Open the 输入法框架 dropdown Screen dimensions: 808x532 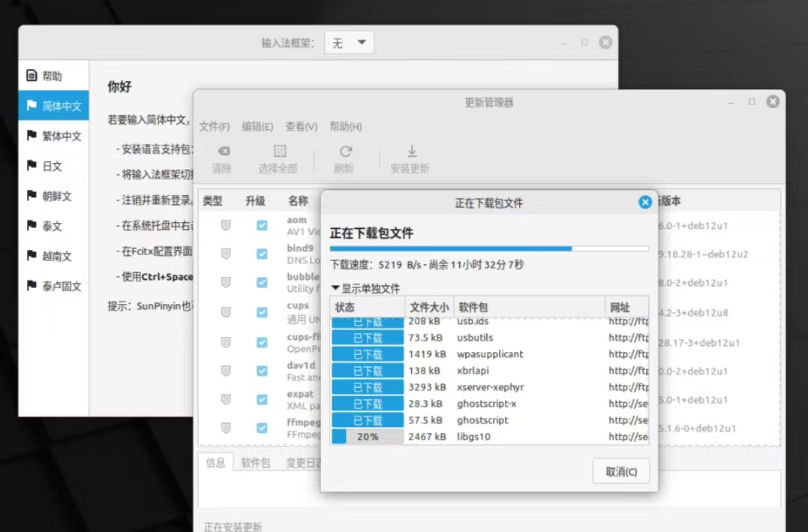[349, 43]
